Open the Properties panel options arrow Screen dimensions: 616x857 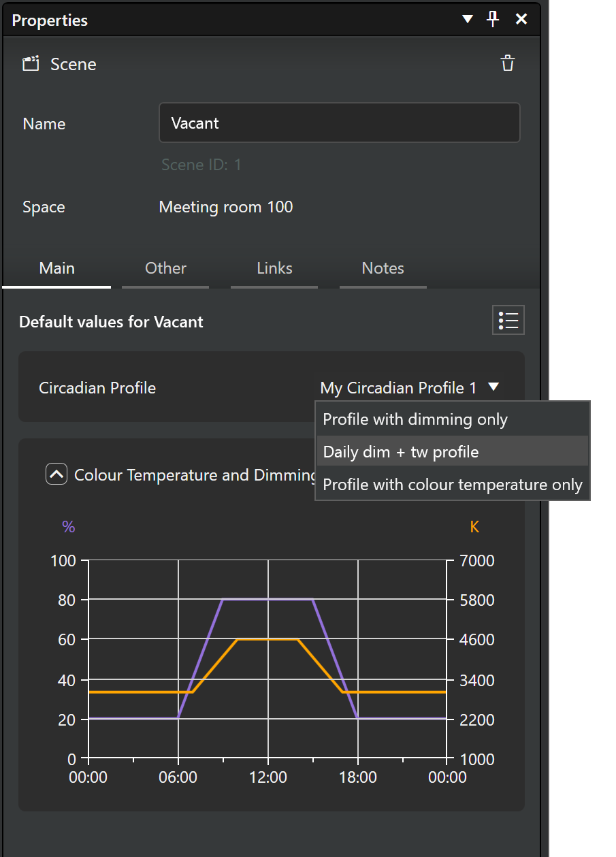coord(468,20)
